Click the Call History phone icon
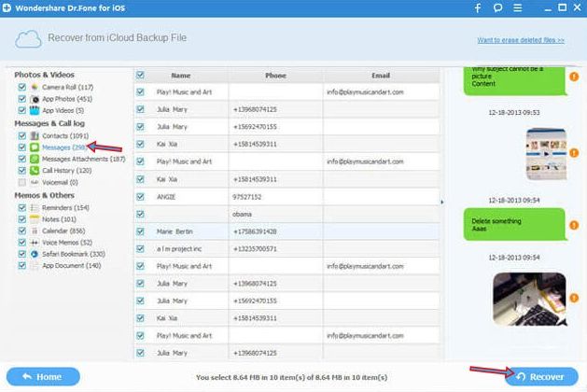Viewport: 587px width, 392px height. (x=35, y=171)
